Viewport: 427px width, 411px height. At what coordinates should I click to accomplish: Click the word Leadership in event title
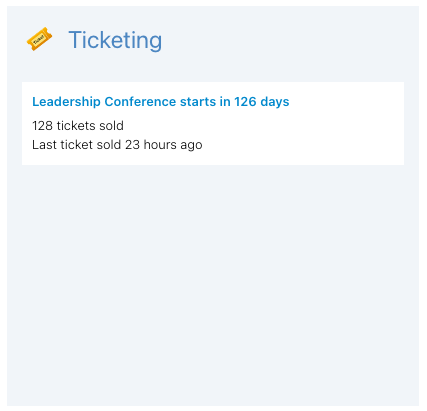[66, 102]
